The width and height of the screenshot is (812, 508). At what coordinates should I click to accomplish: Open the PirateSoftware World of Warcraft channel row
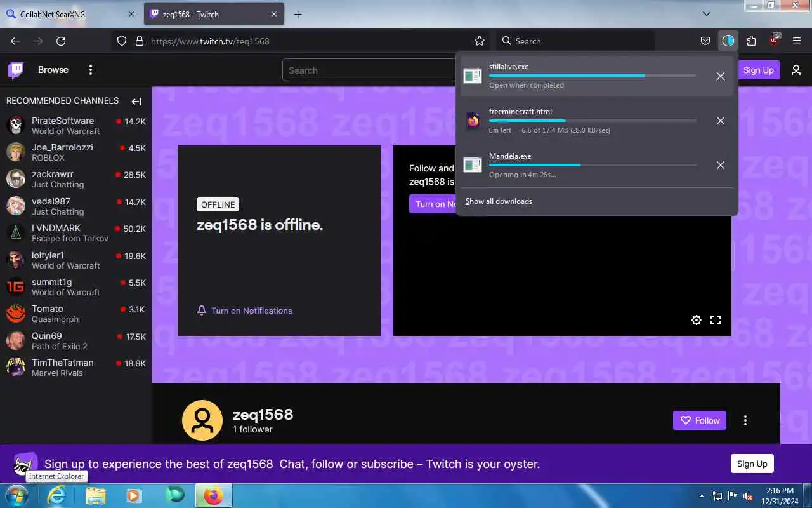pos(76,125)
